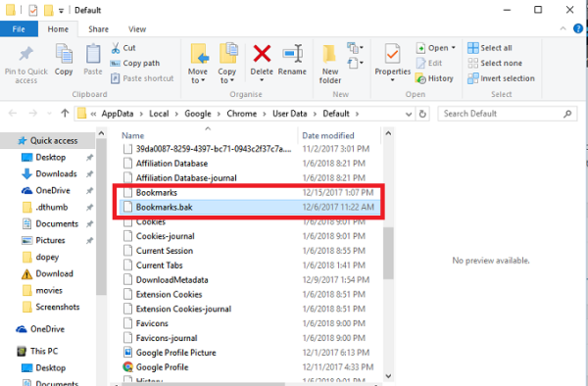588x386 pixels.
Task: Select the Bookmarks file
Action: pos(249,193)
